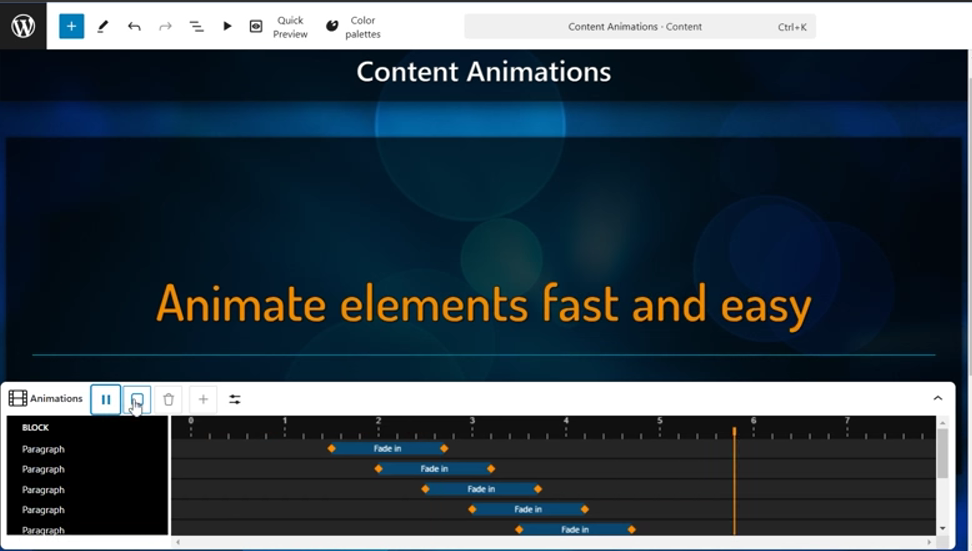Image resolution: width=972 pixels, height=551 pixels.
Task: Click the timeline scroll up arrow
Action: 942,422
